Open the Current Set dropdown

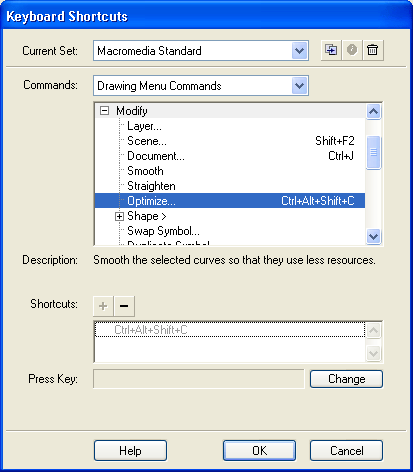299,51
